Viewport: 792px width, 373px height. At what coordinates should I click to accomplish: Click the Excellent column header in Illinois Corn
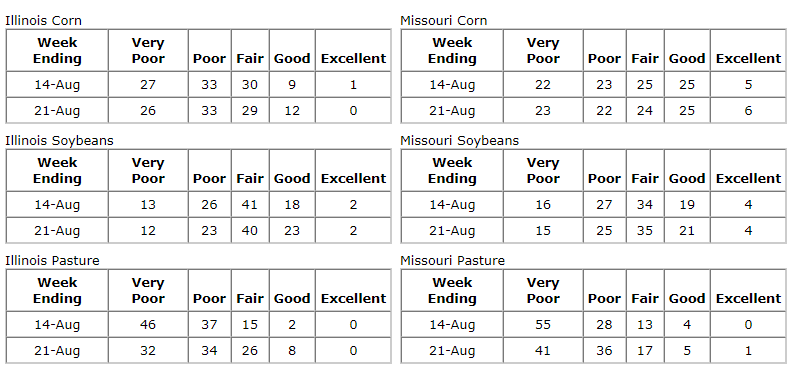click(x=354, y=59)
